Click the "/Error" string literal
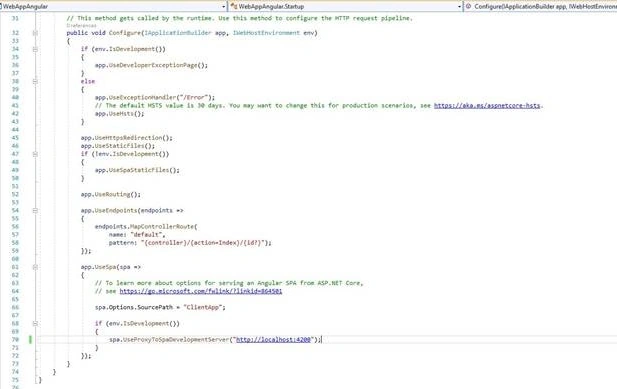This screenshot has width=617, height=389. [194, 98]
